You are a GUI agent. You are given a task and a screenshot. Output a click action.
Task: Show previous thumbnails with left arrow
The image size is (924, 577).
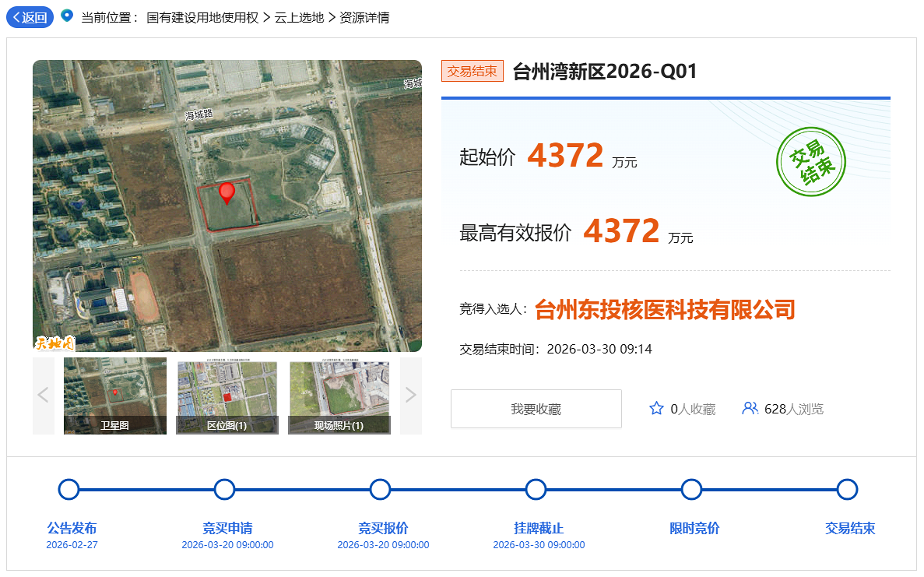[x=44, y=396]
